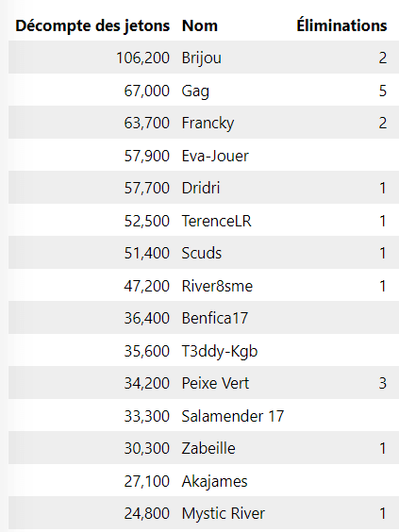Select player TerenceLR

click(216, 222)
